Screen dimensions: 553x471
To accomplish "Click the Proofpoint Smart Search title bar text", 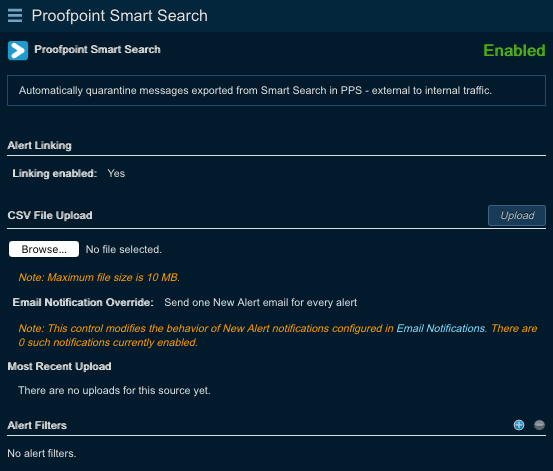I will pyautogui.click(x=120, y=16).
